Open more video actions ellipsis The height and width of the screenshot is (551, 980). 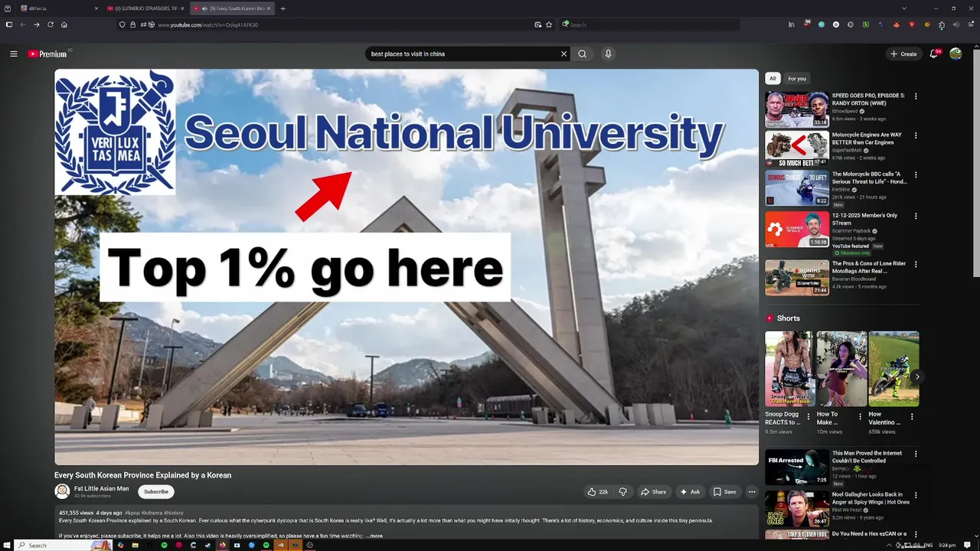[x=752, y=492]
